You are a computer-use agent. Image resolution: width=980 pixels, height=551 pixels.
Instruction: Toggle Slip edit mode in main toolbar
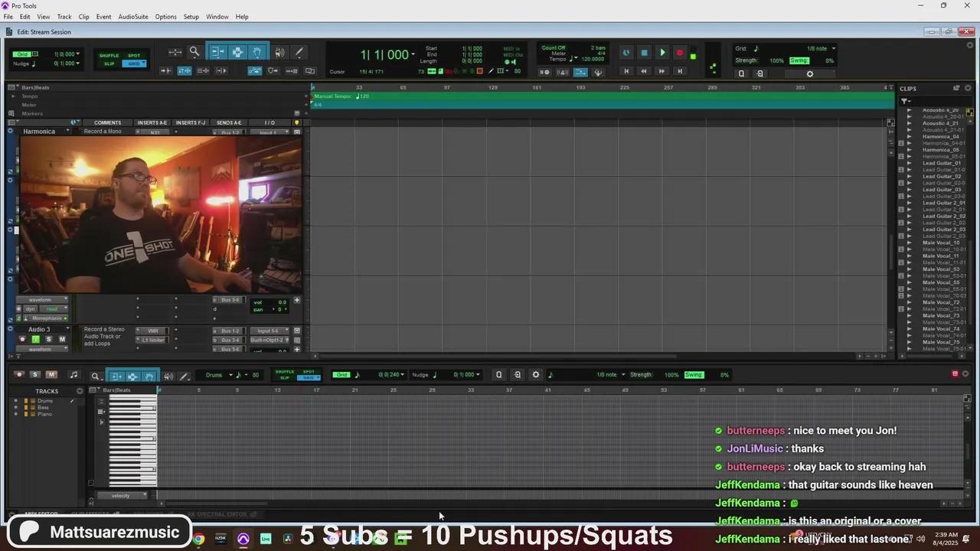[109, 63]
